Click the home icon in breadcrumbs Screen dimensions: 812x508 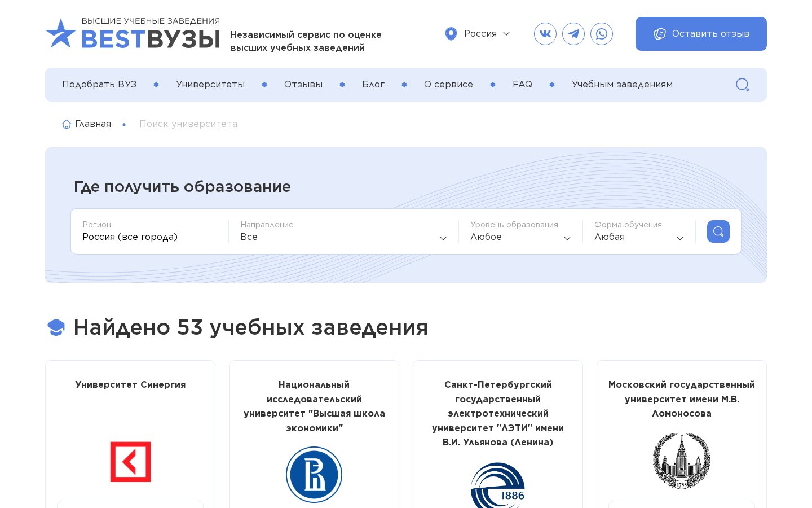point(67,124)
